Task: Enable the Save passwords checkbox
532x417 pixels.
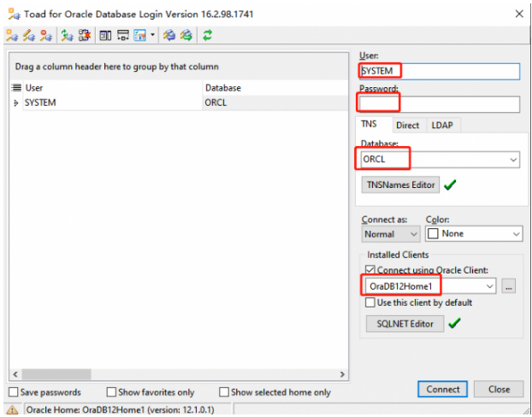Action: tap(13, 392)
